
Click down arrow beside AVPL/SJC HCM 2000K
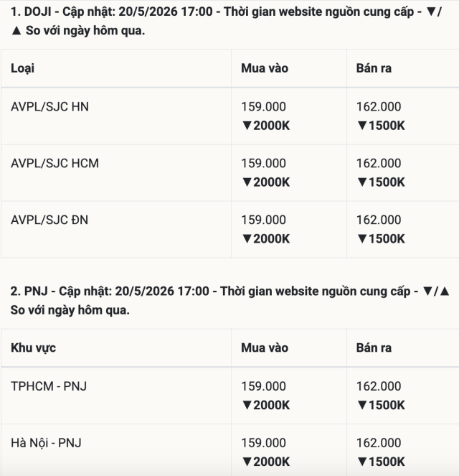247,182
